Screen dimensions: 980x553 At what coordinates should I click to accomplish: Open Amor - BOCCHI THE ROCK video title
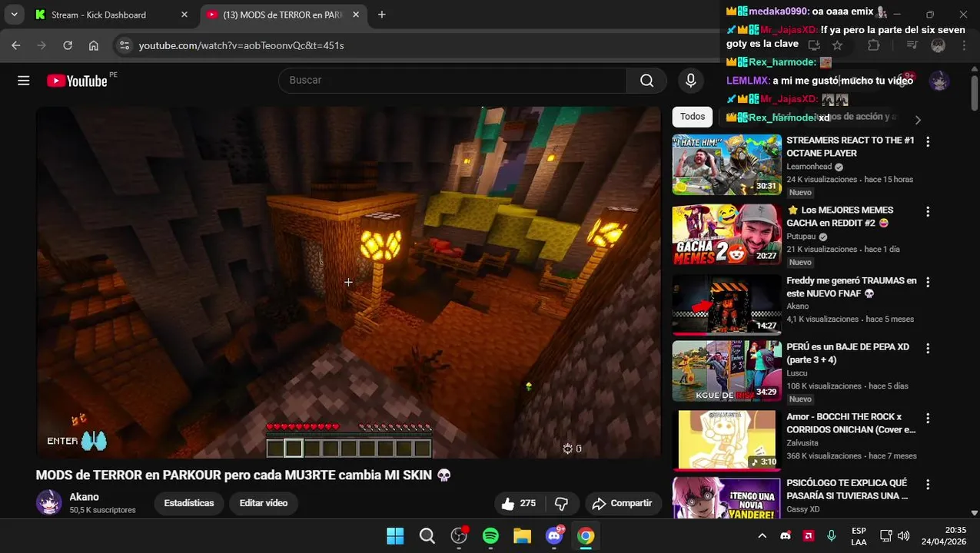pyautogui.click(x=851, y=423)
